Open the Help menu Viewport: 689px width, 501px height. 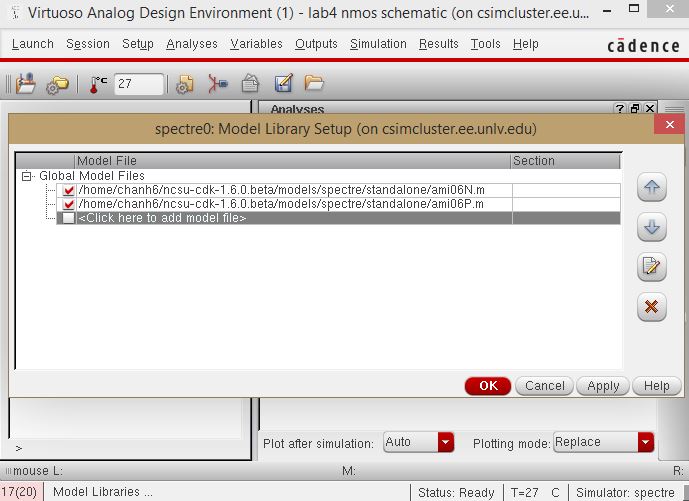click(x=526, y=44)
